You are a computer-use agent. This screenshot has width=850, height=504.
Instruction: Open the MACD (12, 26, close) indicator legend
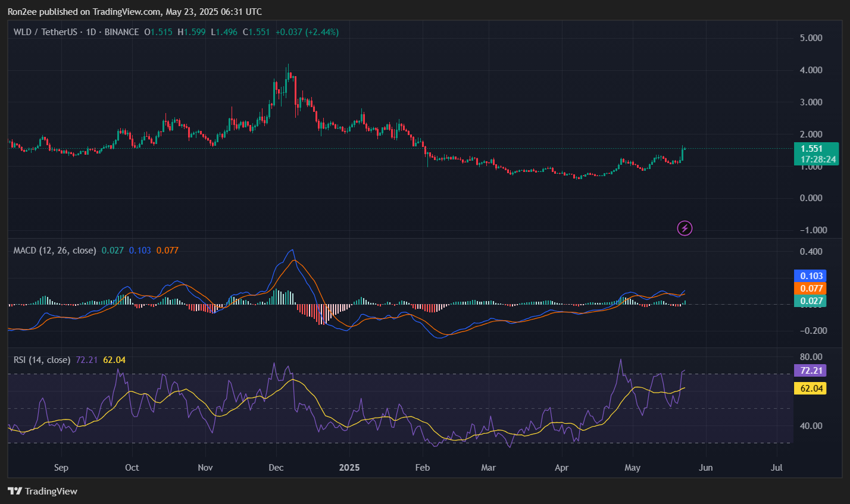[55, 251]
